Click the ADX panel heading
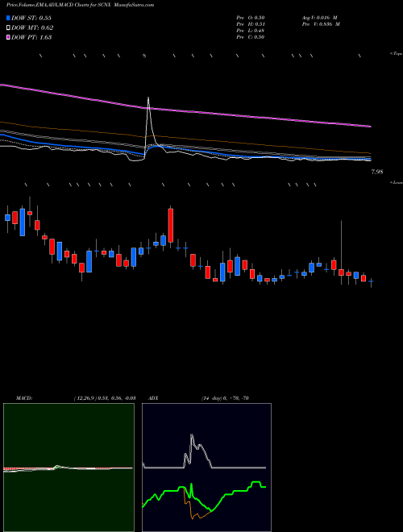The image size is (403, 532). [x=153, y=398]
